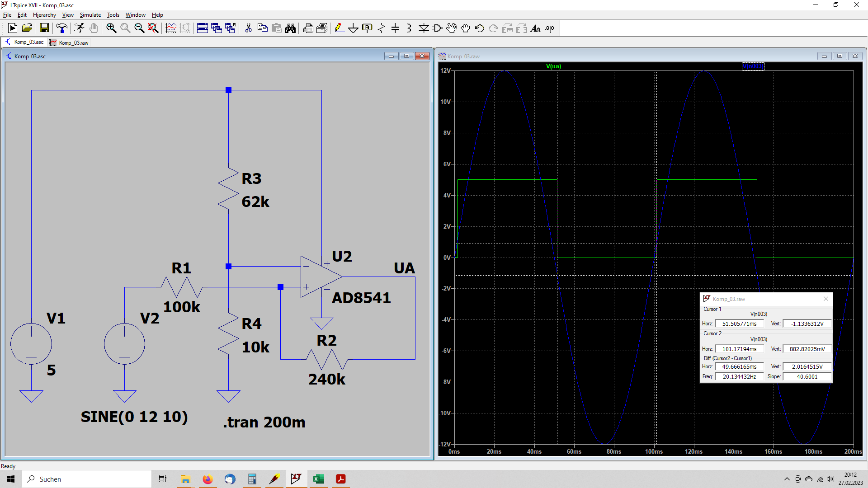Image resolution: width=868 pixels, height=488 pixels.
Task: Click Cursor 1 Horz value field
Action: pyautogui.click(x=739, y=324)
